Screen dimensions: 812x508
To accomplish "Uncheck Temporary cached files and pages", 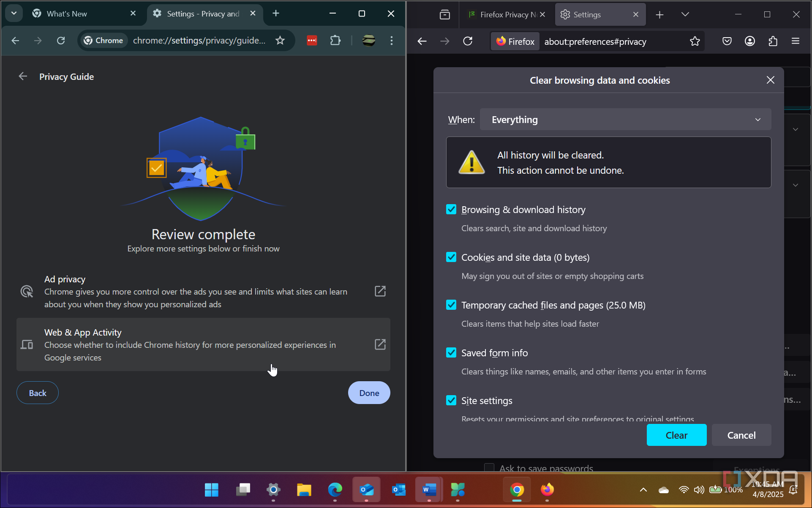I will [x=451, y=305].
